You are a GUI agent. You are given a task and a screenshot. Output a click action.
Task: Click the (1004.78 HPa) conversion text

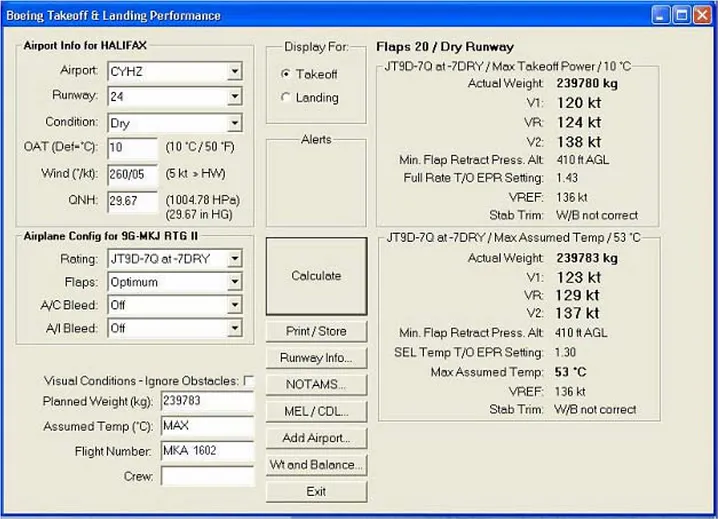(x=202, y=200)
